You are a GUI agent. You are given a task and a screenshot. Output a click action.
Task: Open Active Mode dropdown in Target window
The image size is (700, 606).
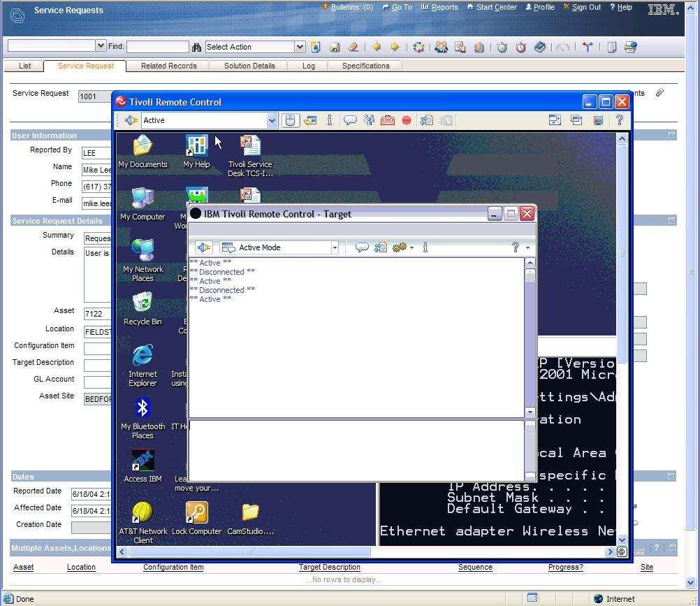(335, 247)
